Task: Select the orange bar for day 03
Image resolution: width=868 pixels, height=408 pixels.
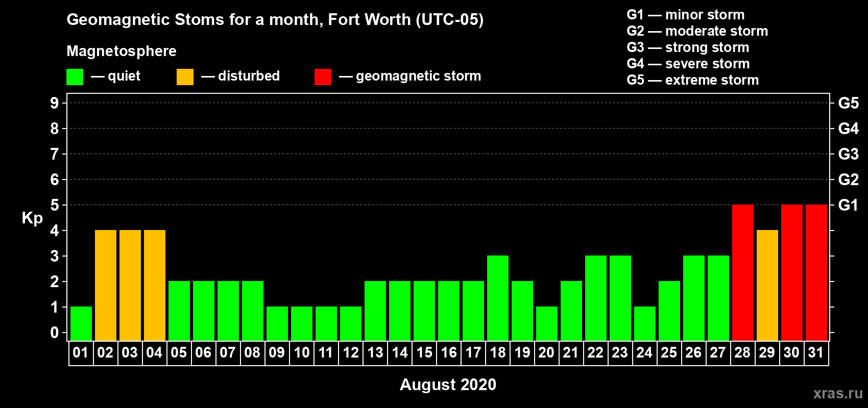Action: pos(130,286)
